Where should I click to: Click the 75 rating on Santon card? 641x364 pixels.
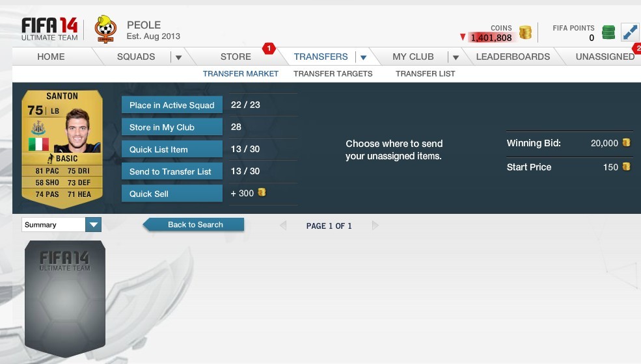click(x=35, y=110)
